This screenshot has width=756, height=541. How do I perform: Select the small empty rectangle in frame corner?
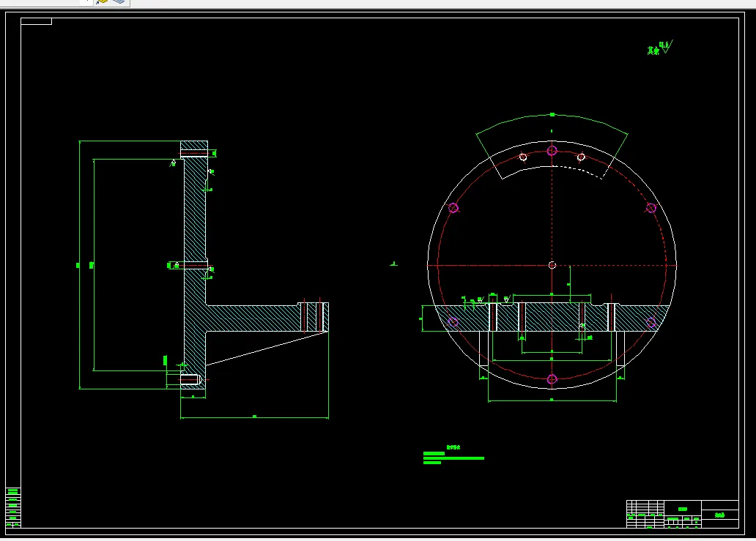coord(36,21)
